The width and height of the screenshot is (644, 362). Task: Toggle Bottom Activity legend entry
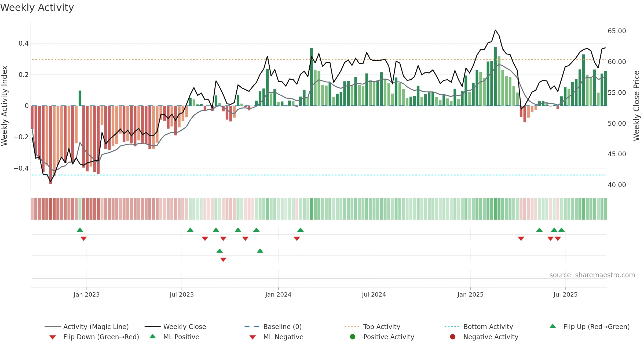pyautogui.click(x=479, y=327)
